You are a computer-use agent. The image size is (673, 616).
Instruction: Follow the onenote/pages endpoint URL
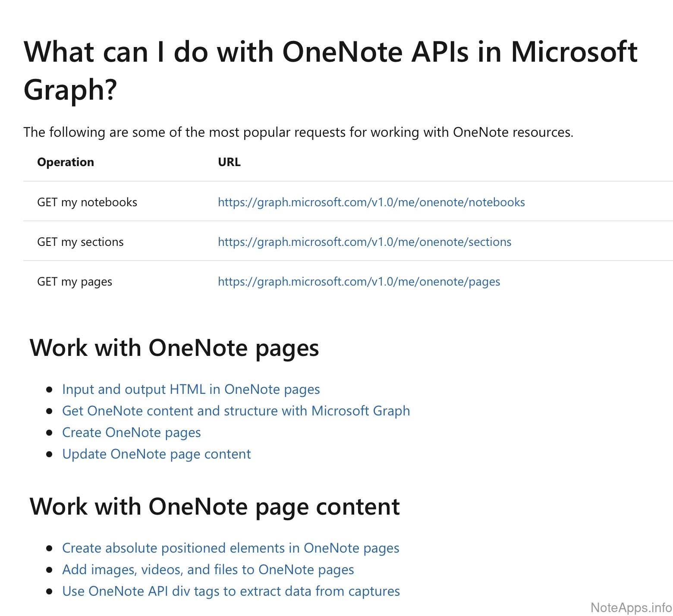(359, 282)
